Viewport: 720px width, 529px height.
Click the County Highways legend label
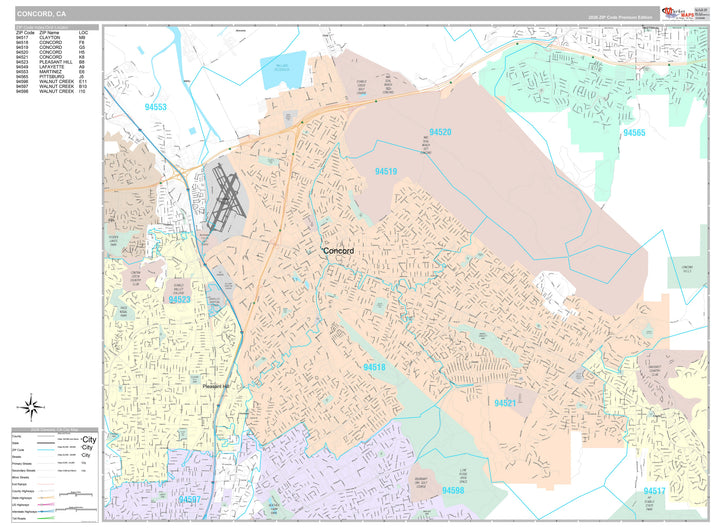pos(23,491)
